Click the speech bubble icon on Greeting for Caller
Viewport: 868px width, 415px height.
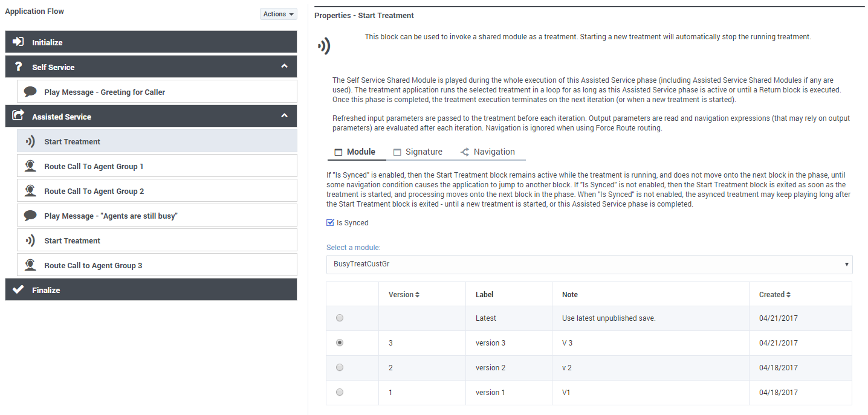29,91
